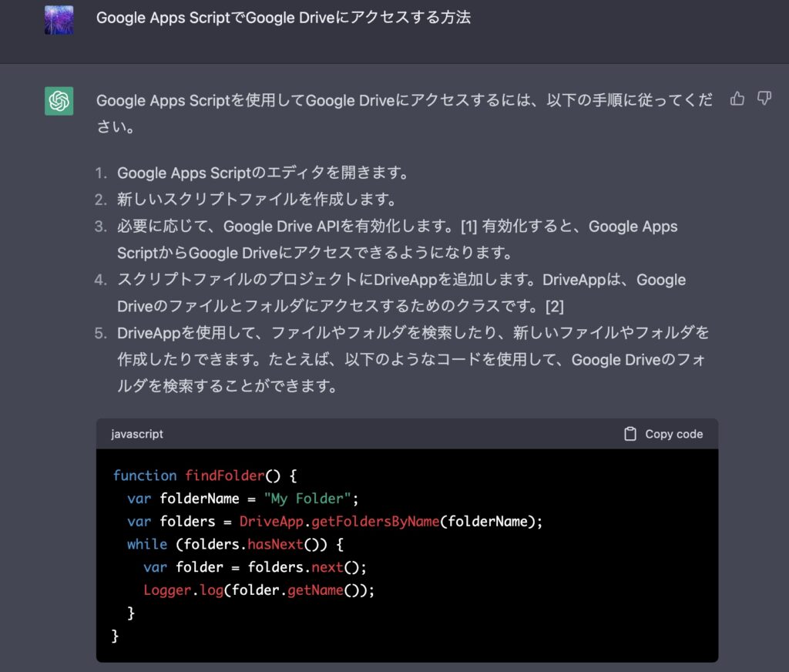Click step 4 about adding DriveApp
The image size is (789, 672).
401,293
